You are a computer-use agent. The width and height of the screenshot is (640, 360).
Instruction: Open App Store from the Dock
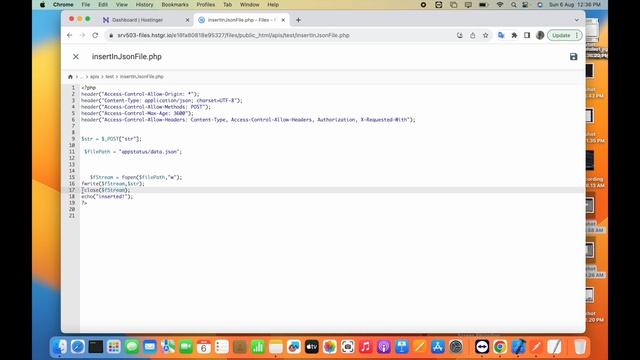438,347
